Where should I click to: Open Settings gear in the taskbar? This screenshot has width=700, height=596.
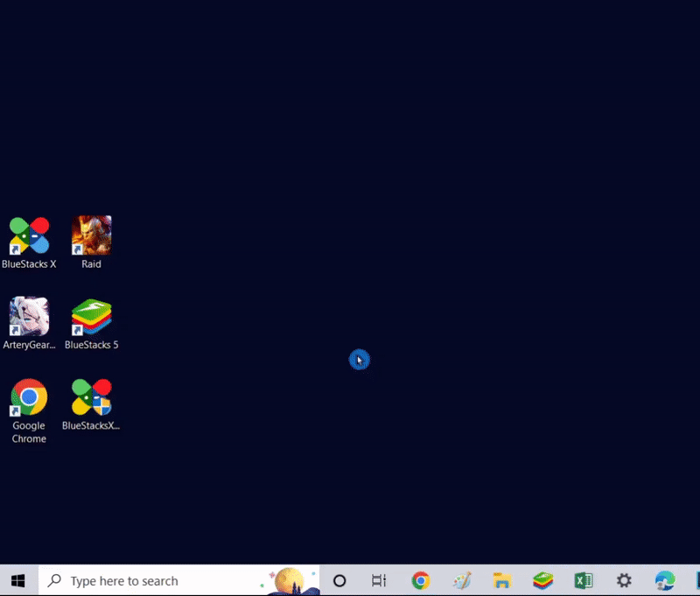[624, 580]
